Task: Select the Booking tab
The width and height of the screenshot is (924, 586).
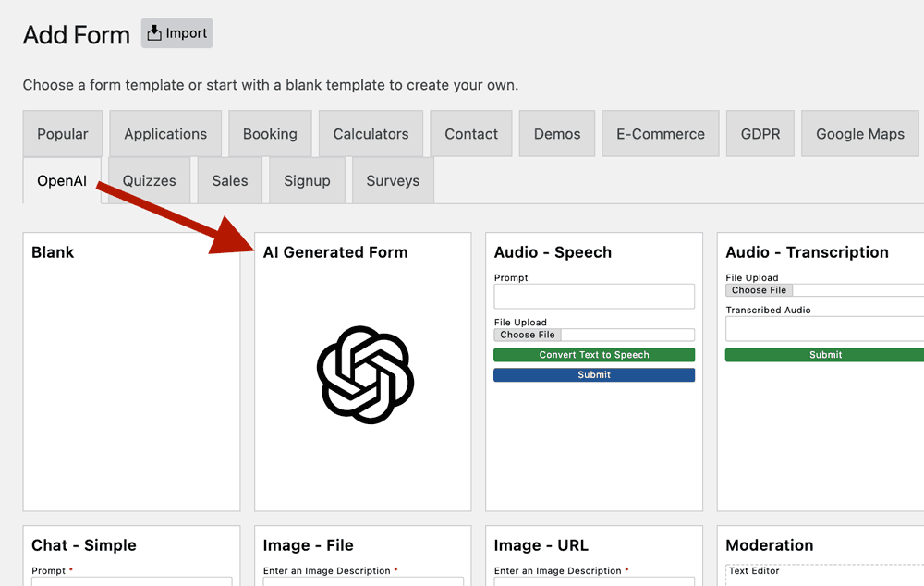Action: click(270, 134)
